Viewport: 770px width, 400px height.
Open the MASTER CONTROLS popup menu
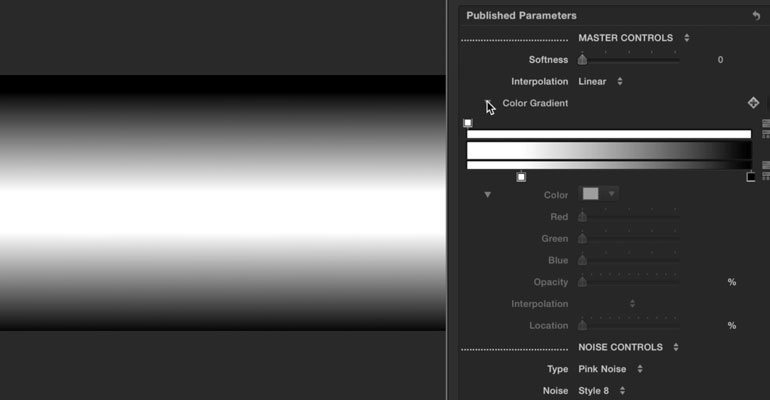(633, 38)
